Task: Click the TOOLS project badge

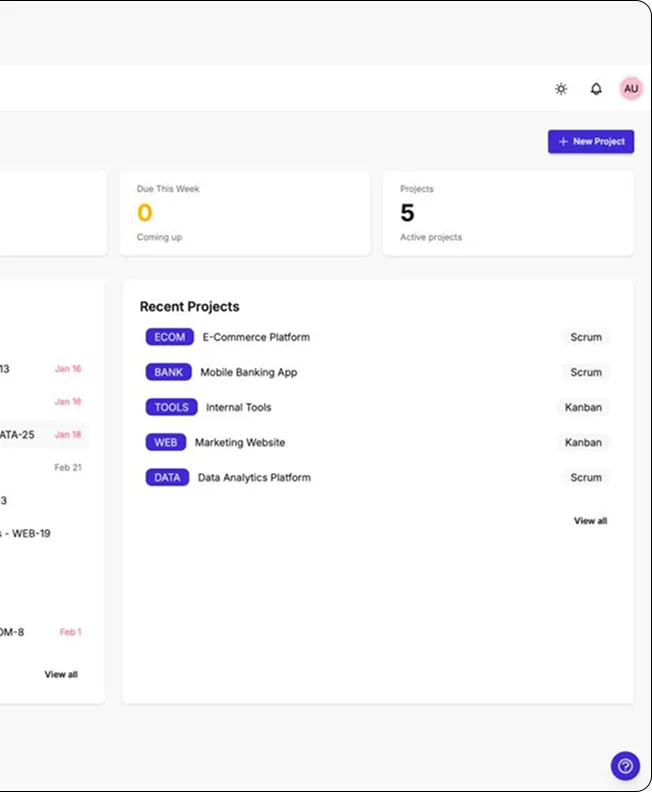Action: point(171,407)
